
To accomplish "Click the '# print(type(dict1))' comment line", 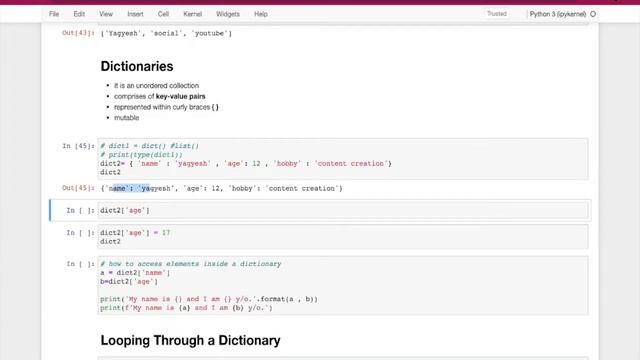I will (141, 155).
